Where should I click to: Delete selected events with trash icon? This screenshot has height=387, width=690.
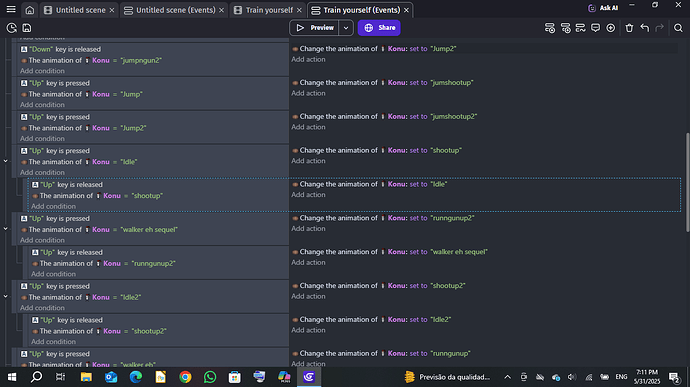pyautogui.click(x=629, y=28)
